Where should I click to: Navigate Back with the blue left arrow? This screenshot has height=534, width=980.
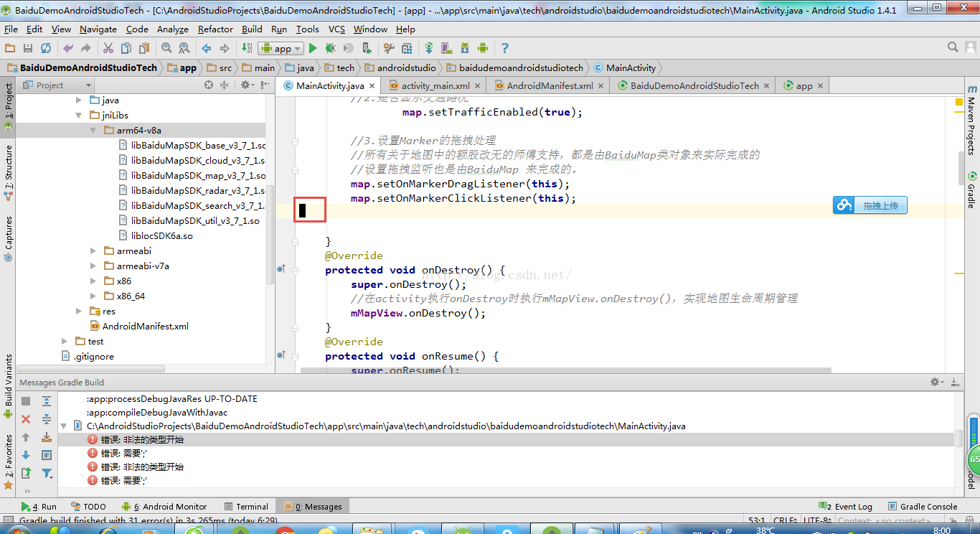click(207, 48)
